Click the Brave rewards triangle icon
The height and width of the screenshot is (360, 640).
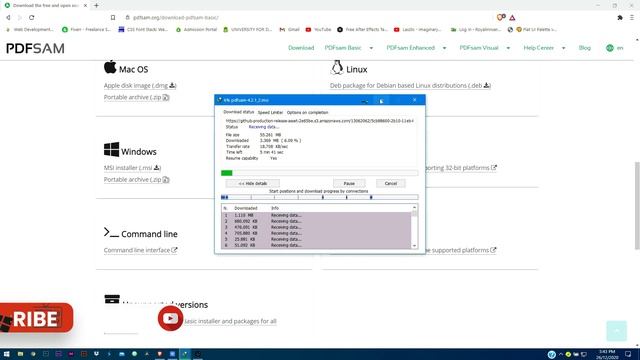(x=512, y=18)
